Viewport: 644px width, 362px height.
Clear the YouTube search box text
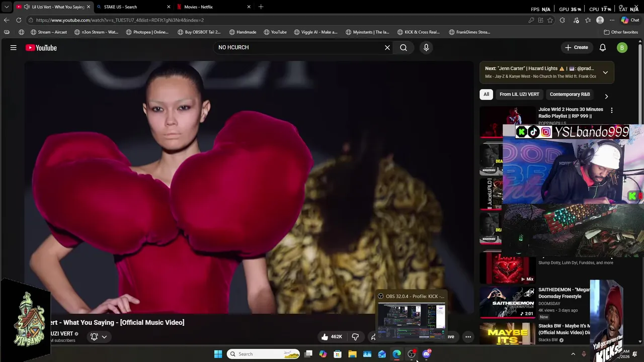(387, 47)
